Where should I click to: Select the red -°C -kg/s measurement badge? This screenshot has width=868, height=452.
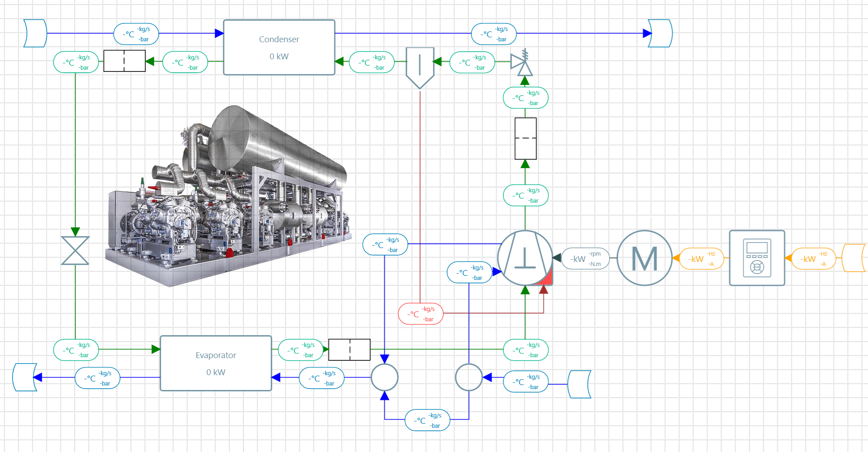pyautogui.click(x=421, y=313)
